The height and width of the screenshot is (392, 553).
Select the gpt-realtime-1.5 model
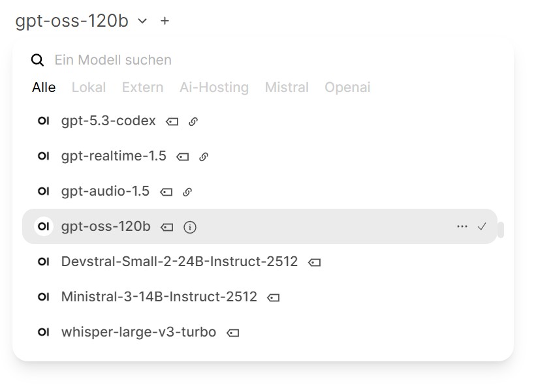pyautogui.click(x=114, y=157)
